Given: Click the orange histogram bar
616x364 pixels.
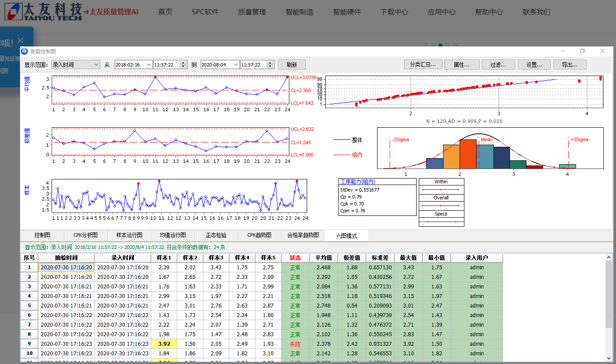Looking at the screenshot, I should (451, 156).
